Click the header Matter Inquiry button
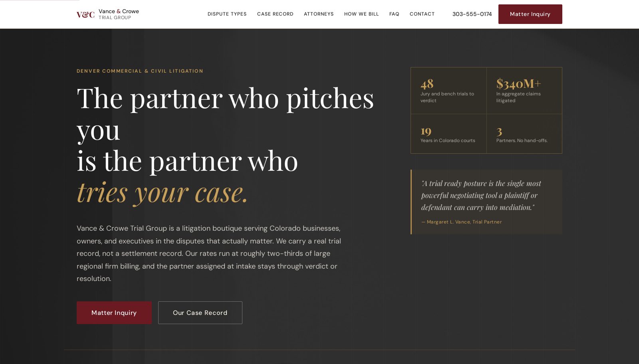 (530, 14)
